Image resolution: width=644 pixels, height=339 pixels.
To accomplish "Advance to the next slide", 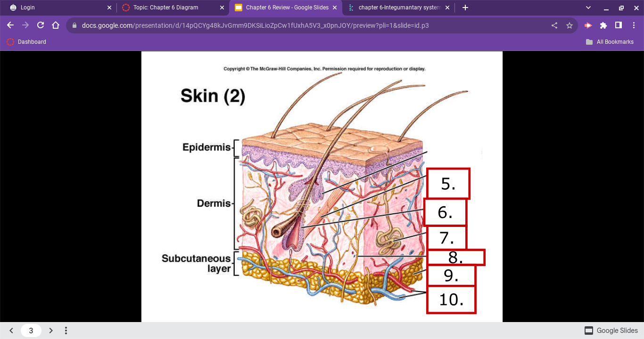I will click(x=51, y=331).
